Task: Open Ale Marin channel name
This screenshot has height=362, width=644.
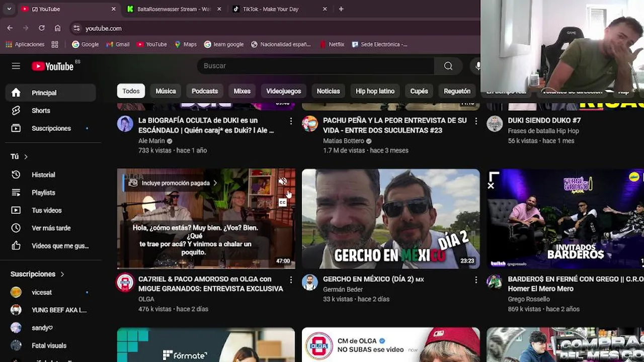Action: (x=151, y=141)
